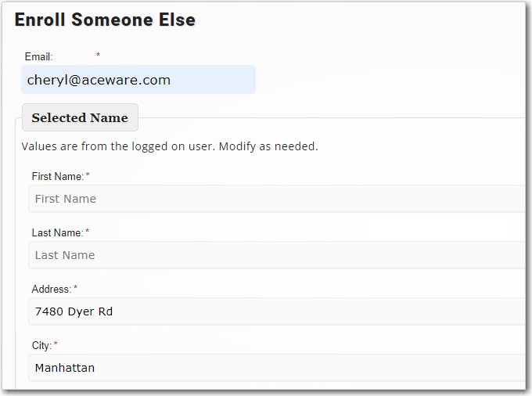This screenshot has height=396, width=532.
Task: Click the required asterisk next to City
Action: [x=56, y=344]
